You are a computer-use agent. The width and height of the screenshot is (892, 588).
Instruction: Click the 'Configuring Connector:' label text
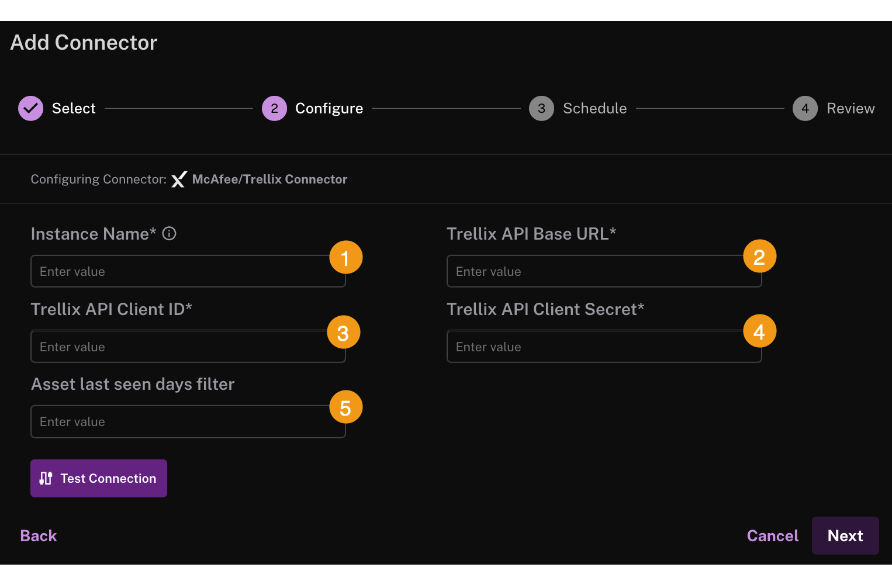99,179
